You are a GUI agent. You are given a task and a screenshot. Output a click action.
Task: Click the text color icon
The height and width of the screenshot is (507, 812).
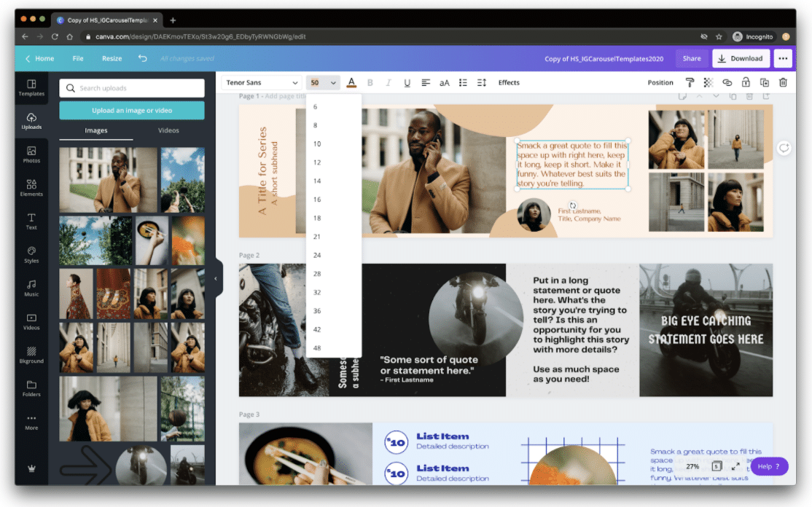[351, 82]
